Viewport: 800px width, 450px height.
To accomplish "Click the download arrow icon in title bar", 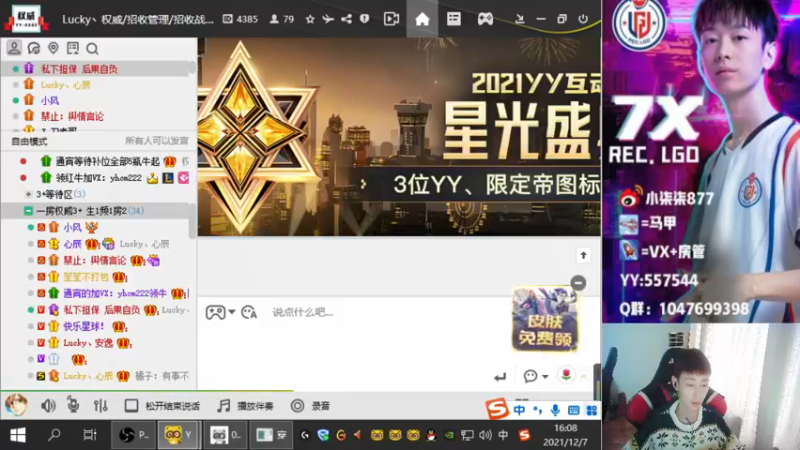I will pos(519,19).
